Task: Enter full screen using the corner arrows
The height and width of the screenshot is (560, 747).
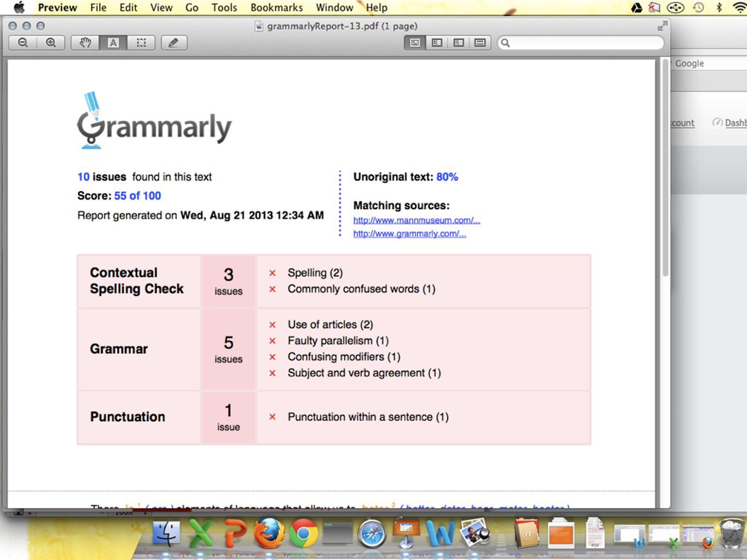Action: pos(662,26)
